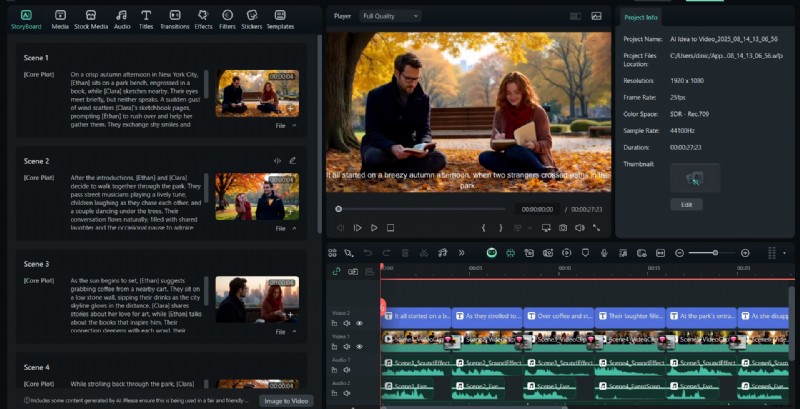Select the StoryBoard icon
This screenshot has width=800, height=409.
26,15
